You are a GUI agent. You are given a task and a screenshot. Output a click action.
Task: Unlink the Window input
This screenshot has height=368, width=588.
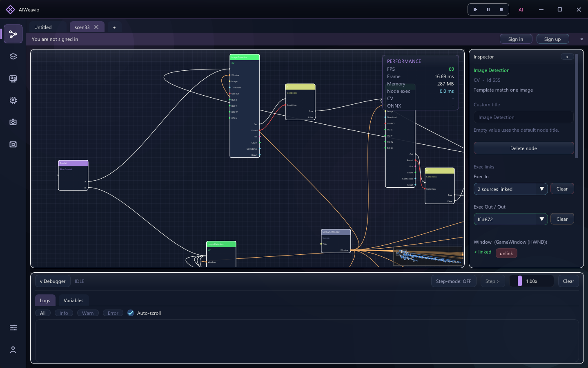tap(506, 254)
